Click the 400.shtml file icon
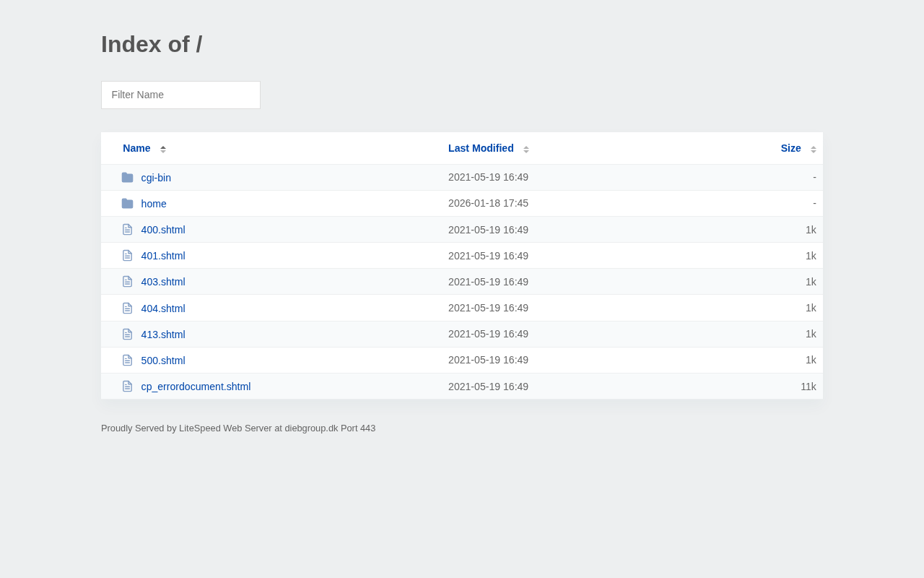Image resolution: width=924 pixels, height=578 pixels. tap(127, 230)
